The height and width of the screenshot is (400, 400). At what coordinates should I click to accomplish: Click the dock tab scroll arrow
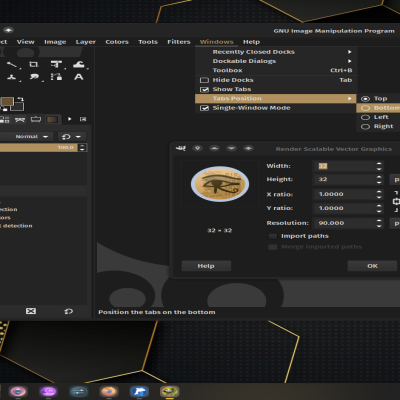(x=69, y=119)
